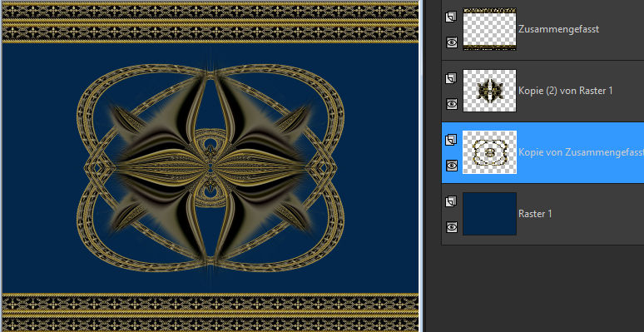Click the bottom golden border strip on canvas
The image size is (644, 332).
211,312
